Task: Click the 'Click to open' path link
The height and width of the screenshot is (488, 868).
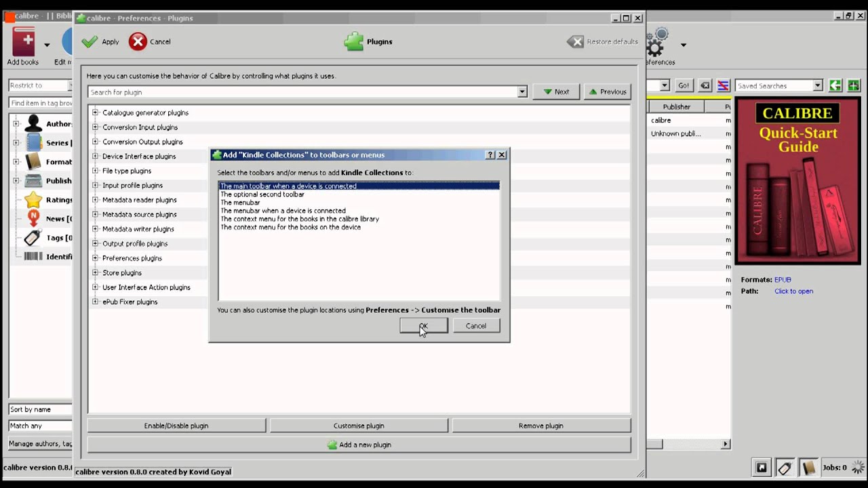Action: point(793,291)
